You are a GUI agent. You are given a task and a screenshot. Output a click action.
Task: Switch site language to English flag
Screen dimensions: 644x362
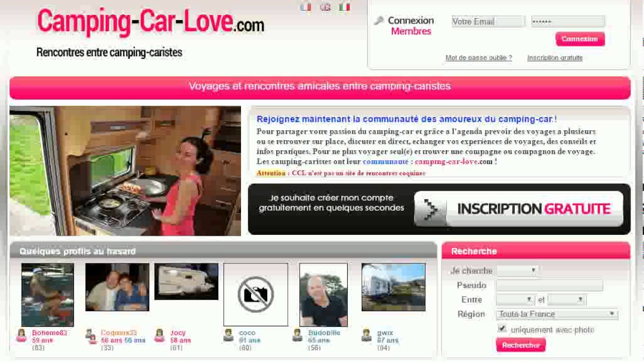326,7
